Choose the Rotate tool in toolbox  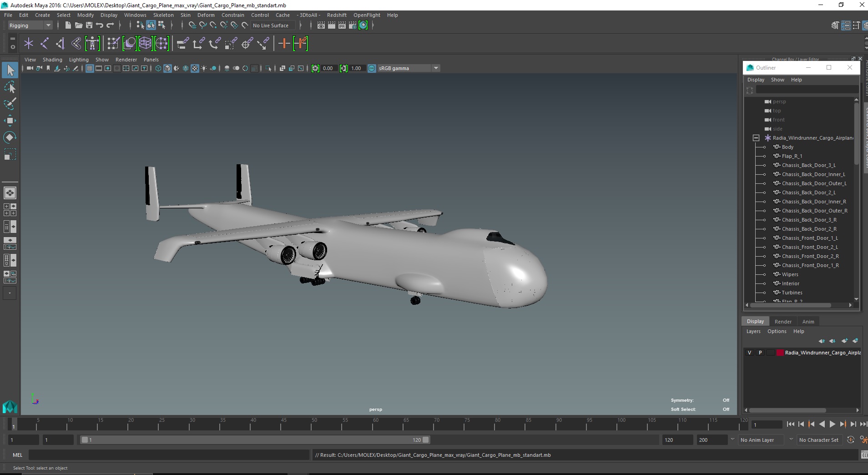click(x=10, y=137)
